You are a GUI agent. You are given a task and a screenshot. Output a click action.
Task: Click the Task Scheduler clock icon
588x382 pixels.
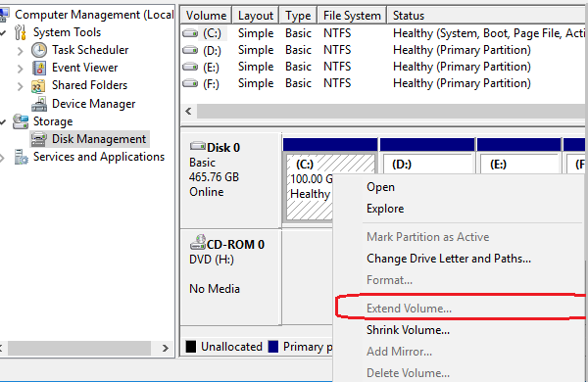[39, 50]
